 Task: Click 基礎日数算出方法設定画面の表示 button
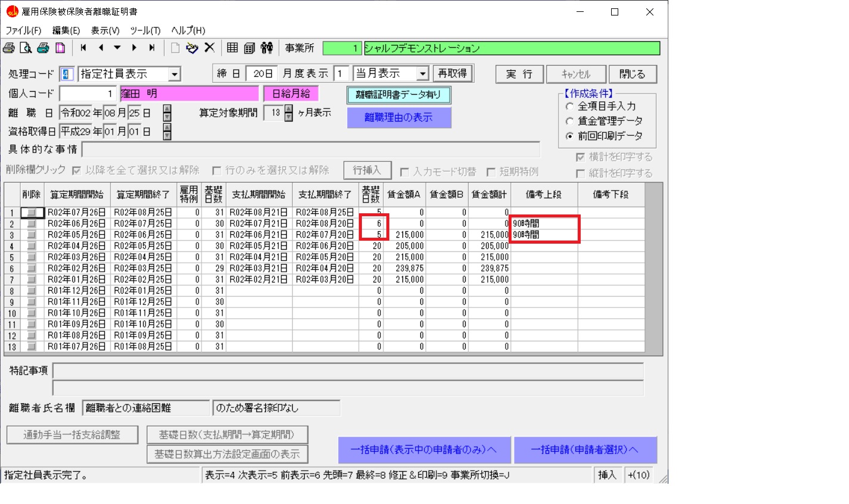click(227, 454)
